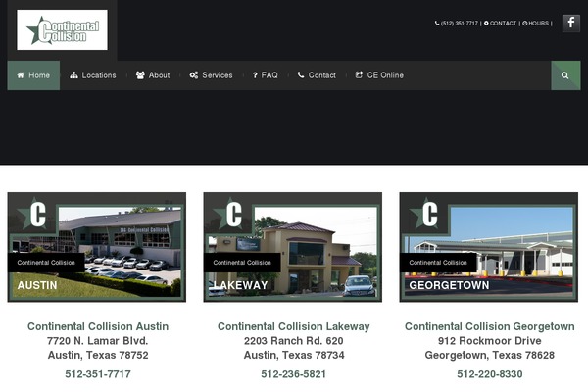Open the Contact menu item
This screenshot has width=588, height=392.
coord(317,75)
